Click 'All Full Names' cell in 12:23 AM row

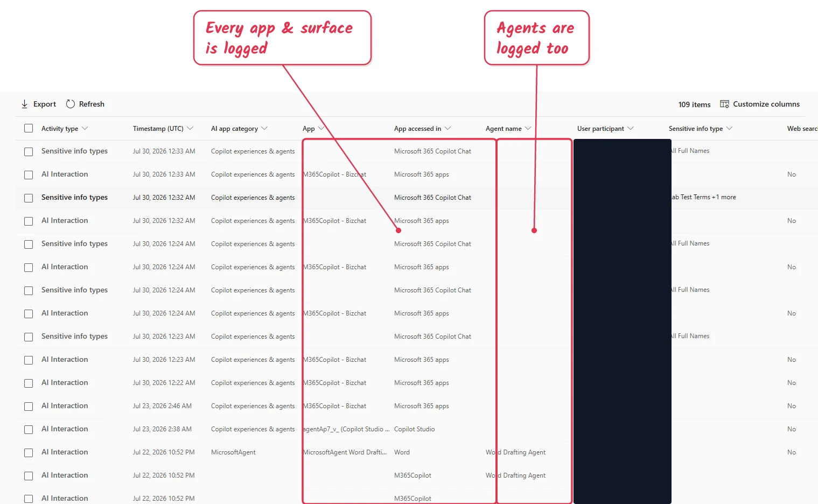pyautogui.click(x=690, y=336)
